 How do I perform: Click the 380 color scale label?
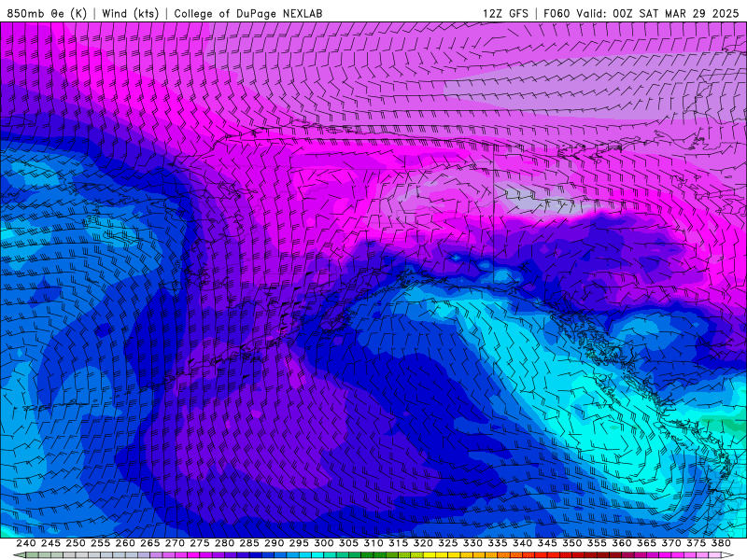(x=721, y=543)
